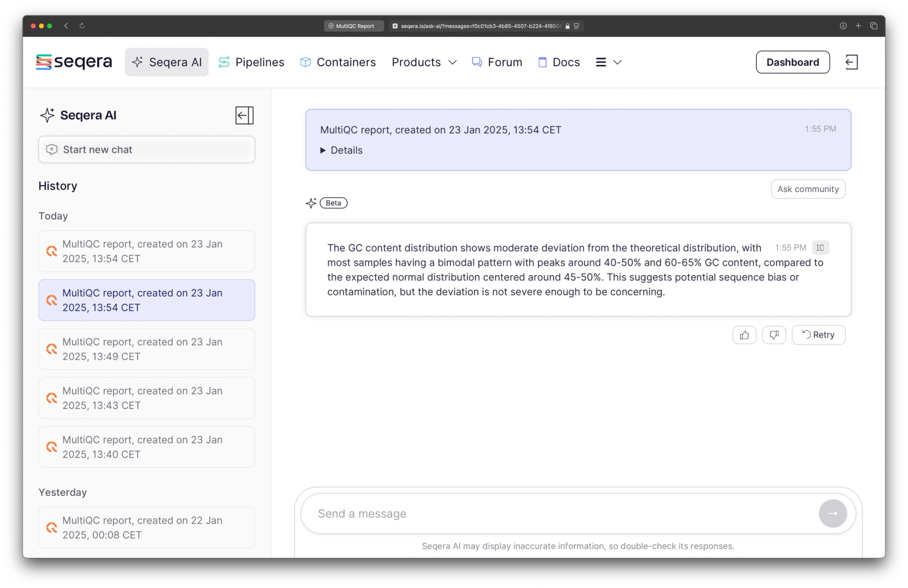This screenshot has width=908, height=588.
Task: Go to Pipelines in the navigation
Action: click(x=252, y=62)
